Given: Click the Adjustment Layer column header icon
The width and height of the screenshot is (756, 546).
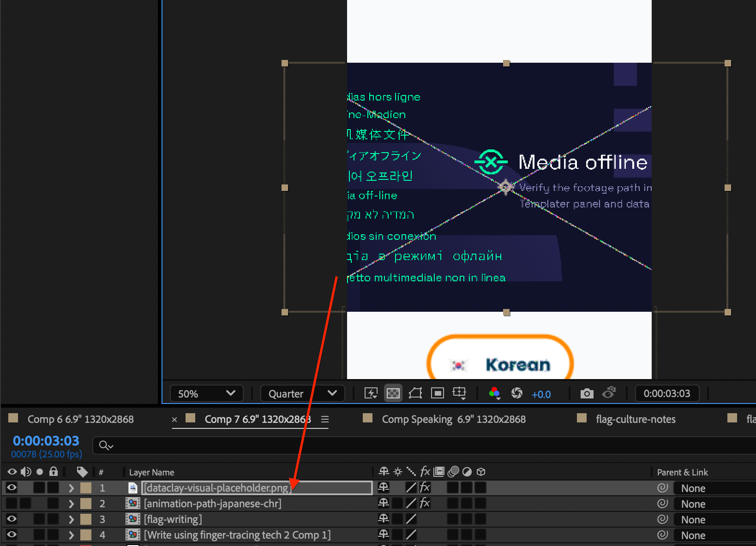Looking at the screenshot, I should click(467, 471).
